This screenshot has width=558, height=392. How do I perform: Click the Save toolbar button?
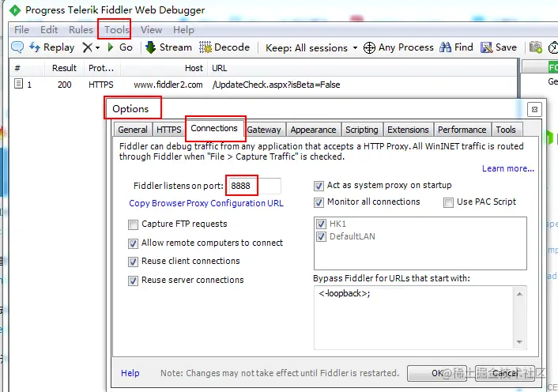pyautogui.click(x=499, y=47)
